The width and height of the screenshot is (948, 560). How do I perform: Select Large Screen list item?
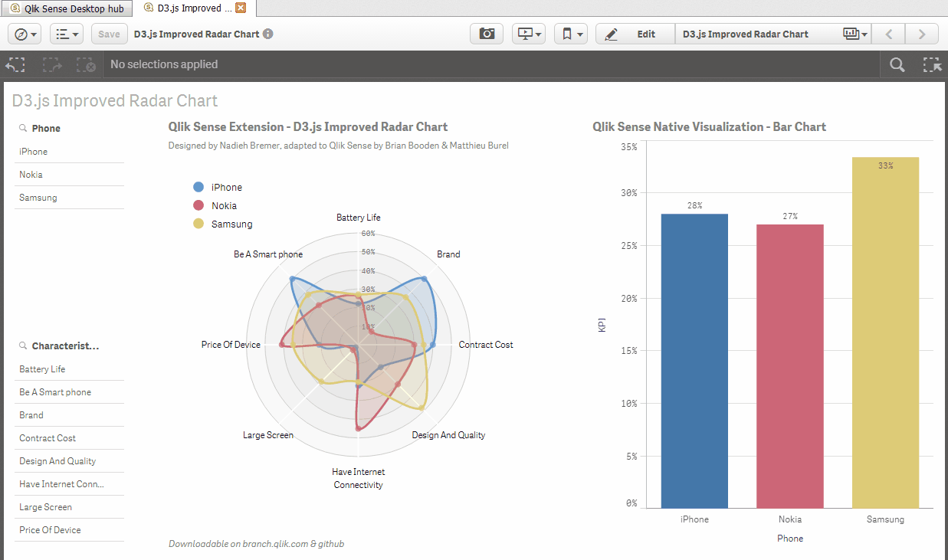(x=70, y=507)
